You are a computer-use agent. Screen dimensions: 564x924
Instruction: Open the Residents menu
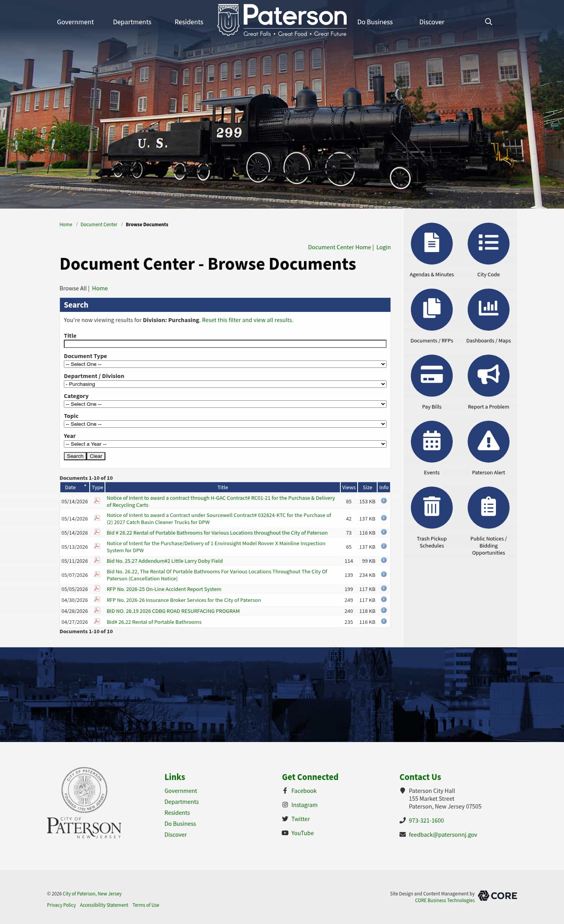(x=189, y=22)
